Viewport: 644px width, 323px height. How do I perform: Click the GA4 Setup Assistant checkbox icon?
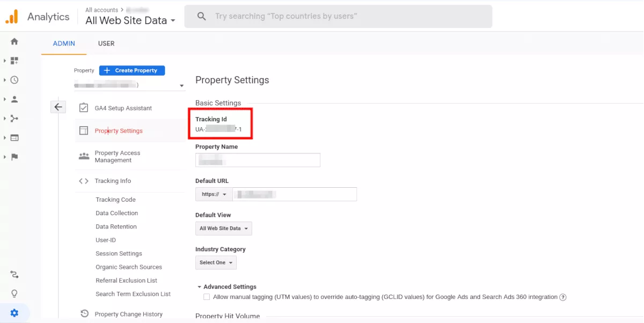click(84, 108)
